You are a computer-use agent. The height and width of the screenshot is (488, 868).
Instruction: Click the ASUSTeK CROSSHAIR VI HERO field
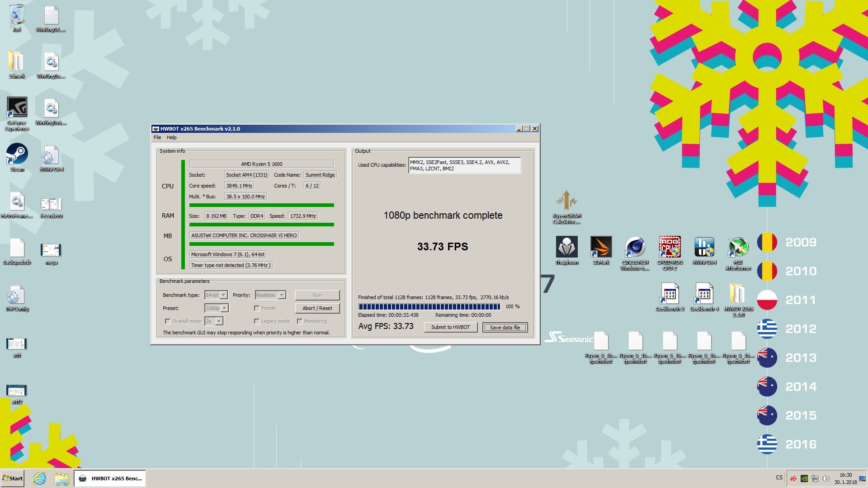[x=244, y=235]
